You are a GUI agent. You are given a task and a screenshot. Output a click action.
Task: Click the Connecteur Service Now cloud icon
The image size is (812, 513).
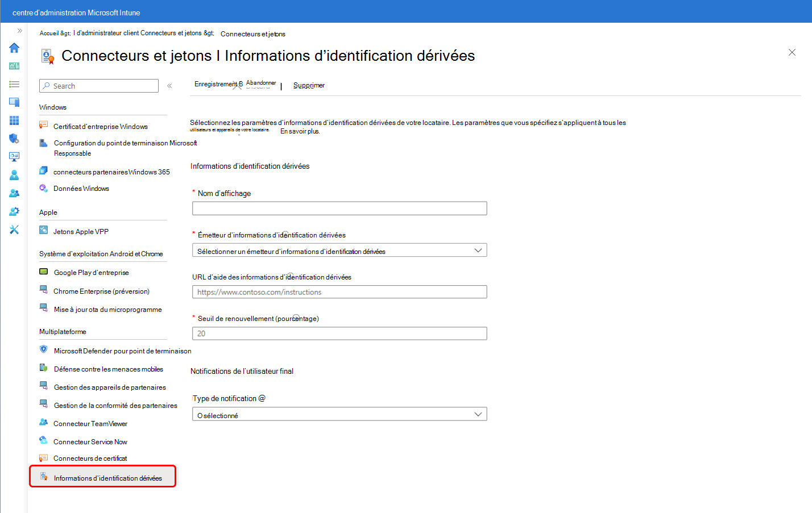click(43, 440)
